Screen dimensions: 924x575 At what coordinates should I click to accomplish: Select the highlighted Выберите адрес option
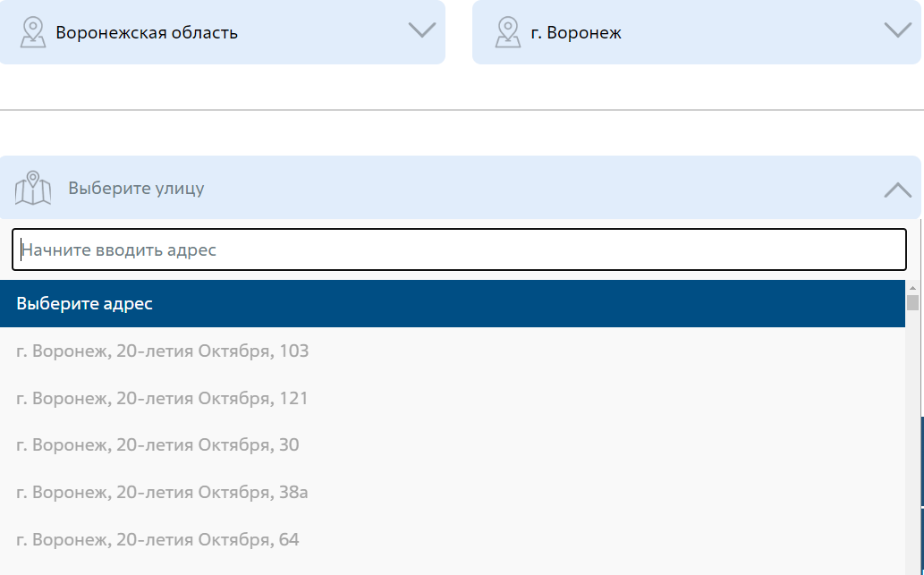click(x=453, y=303)
